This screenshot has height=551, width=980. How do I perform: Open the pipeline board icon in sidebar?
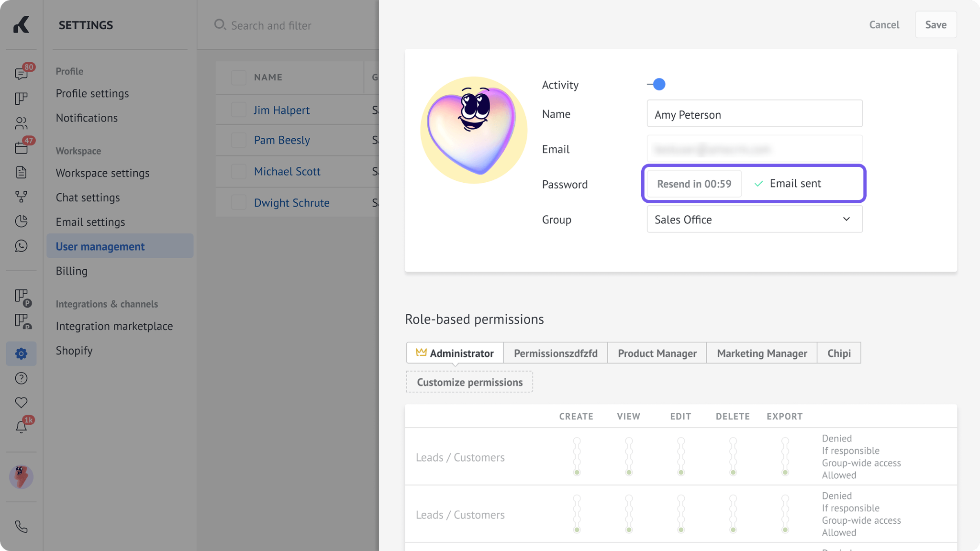21,98
